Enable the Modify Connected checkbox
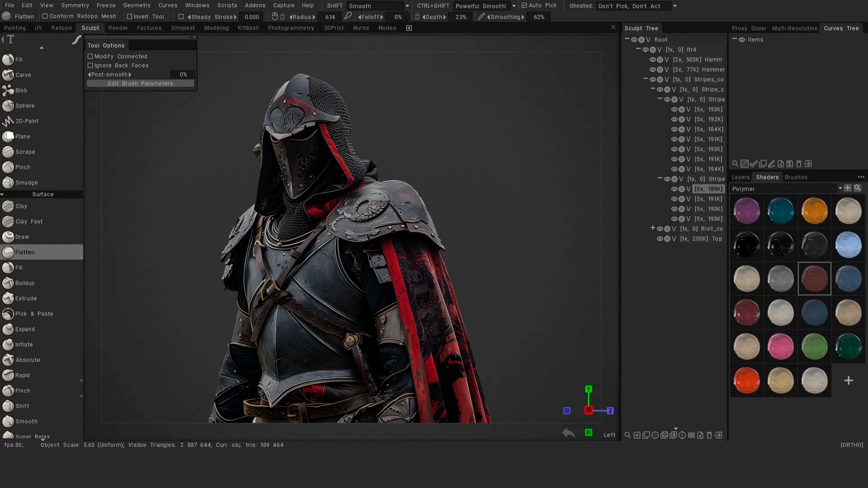 pyautogui.click(x=90, y=56)
